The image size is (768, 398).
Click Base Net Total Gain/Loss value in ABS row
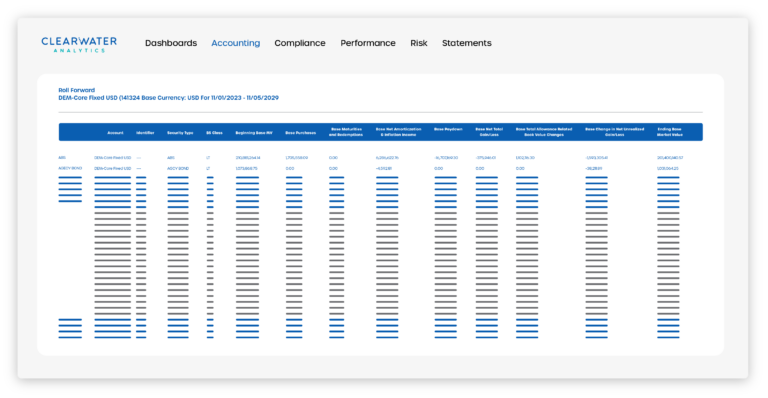pos(486,158)
